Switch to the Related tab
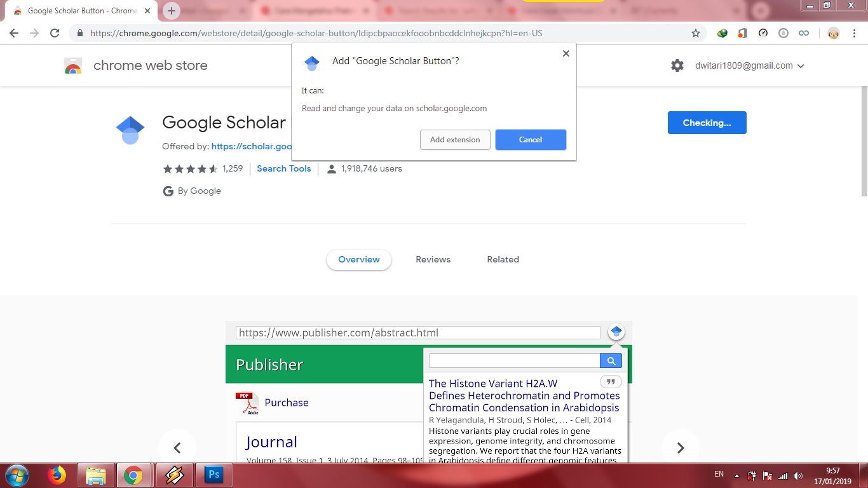The height and width of the screenshot is (488, 868). coord(503,259)
